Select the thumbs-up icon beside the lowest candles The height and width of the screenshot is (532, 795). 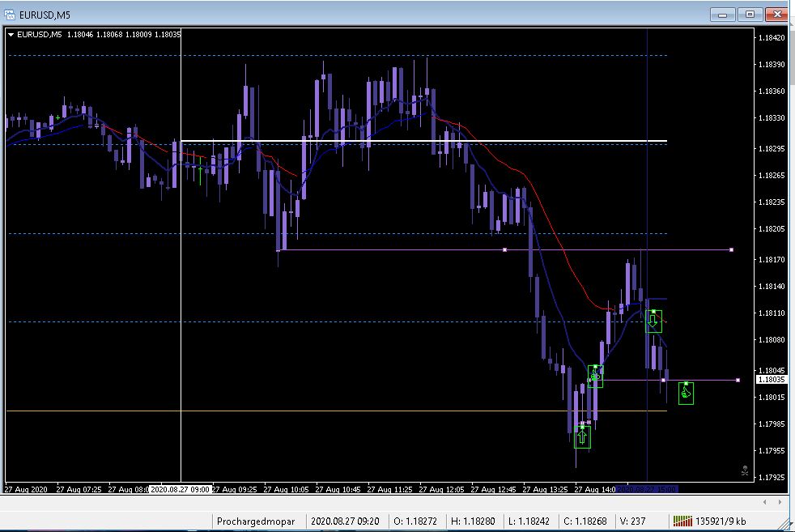595,377
